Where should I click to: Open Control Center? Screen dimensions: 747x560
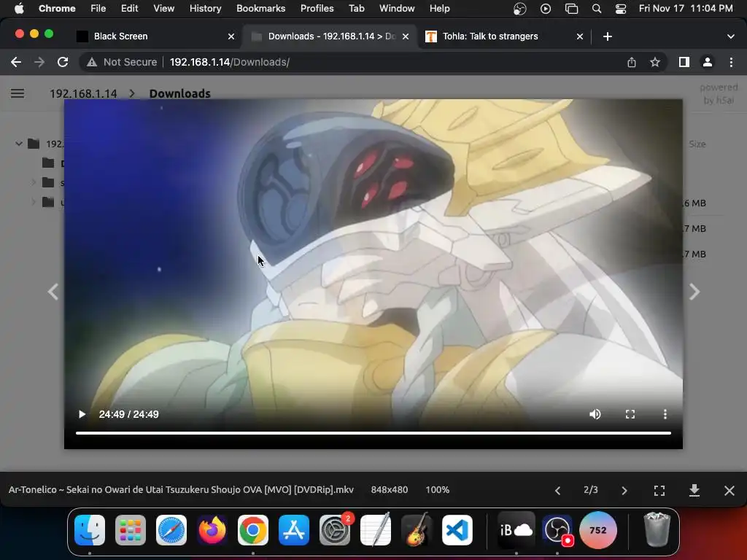(x=620, y=8)
